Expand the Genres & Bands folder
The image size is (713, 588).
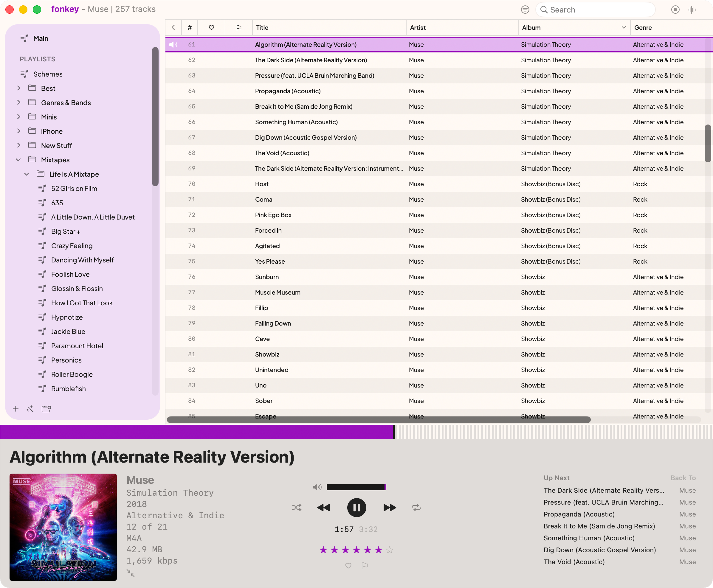(x=19, y=102)
